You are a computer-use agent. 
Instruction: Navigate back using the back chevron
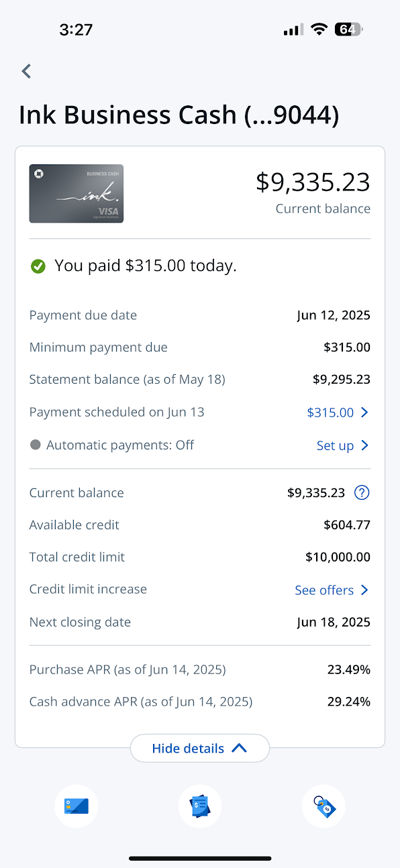[x=26, y=70]
